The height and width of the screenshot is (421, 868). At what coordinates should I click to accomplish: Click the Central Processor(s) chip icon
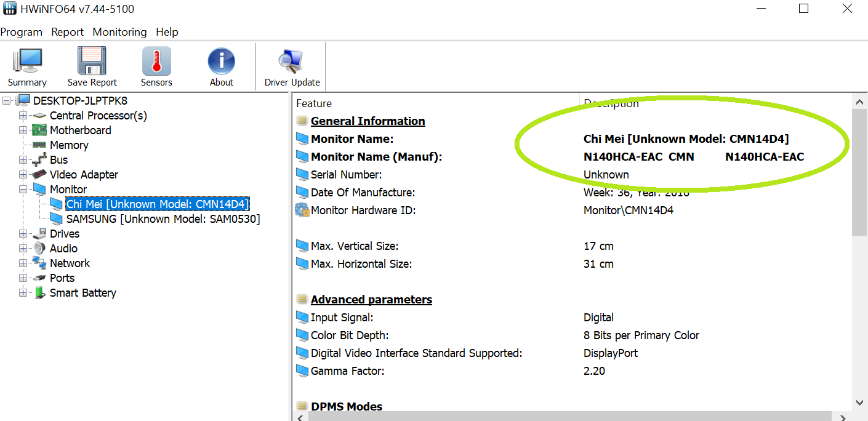[x=39, y=116]
